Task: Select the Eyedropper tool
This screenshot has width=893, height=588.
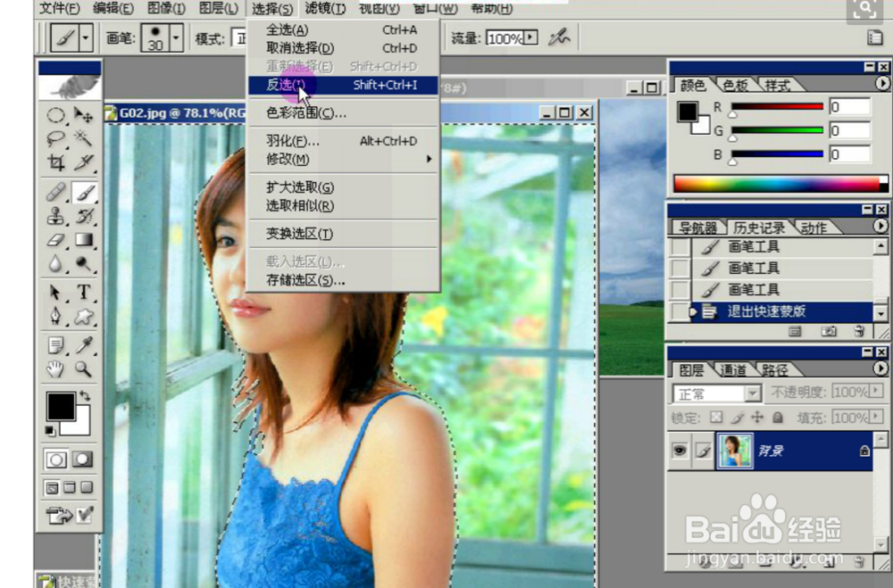Action: (x=84, y=345)
